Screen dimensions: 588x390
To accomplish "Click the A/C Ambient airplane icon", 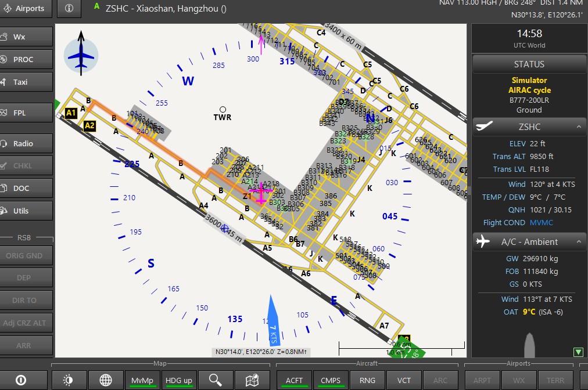I will click(x=483, y=241).
